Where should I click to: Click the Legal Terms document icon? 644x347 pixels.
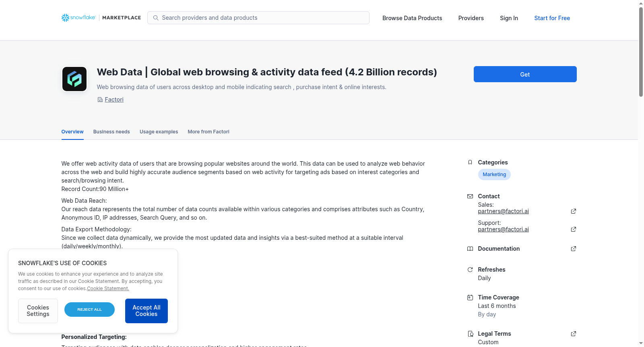(x=470, y=334)
